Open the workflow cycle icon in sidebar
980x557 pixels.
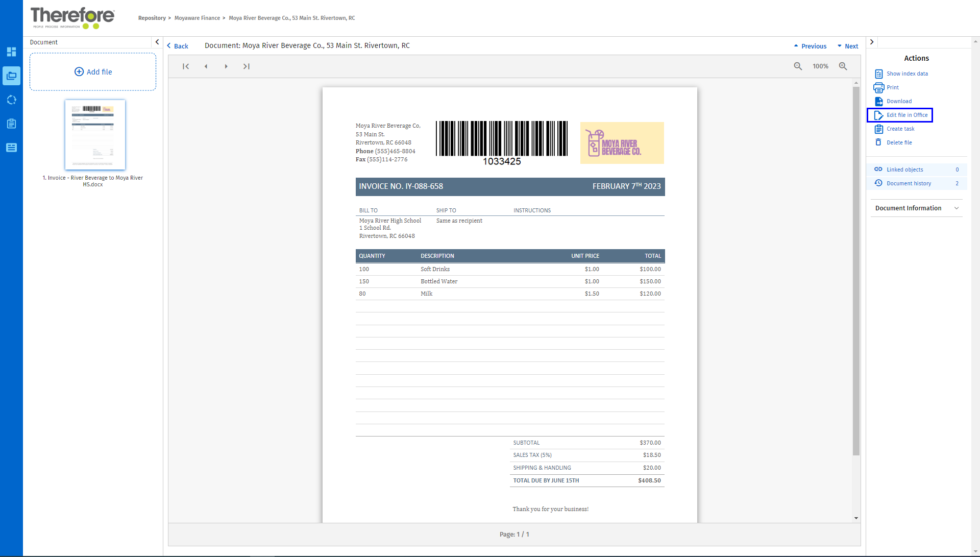(x=11, y=100)
